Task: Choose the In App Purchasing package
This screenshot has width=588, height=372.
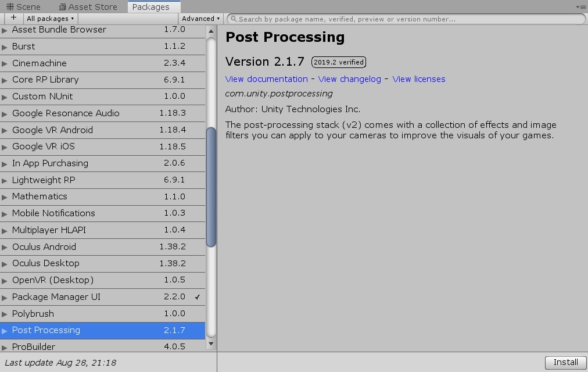Action: (102, 163)
